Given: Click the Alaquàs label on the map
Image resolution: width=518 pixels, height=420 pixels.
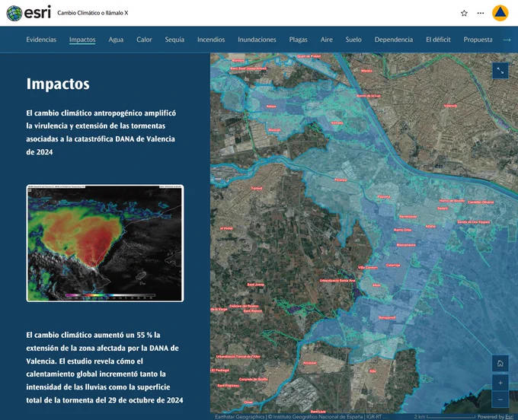Looking at the screenshot, I should [274, 130].
